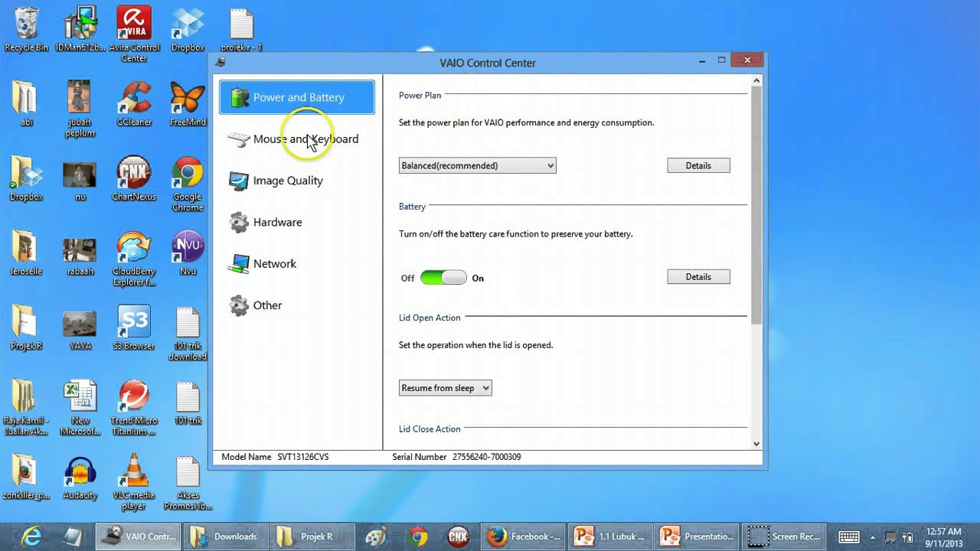
Task: Select the jubah peplum image icon
Action: point(80,109)
